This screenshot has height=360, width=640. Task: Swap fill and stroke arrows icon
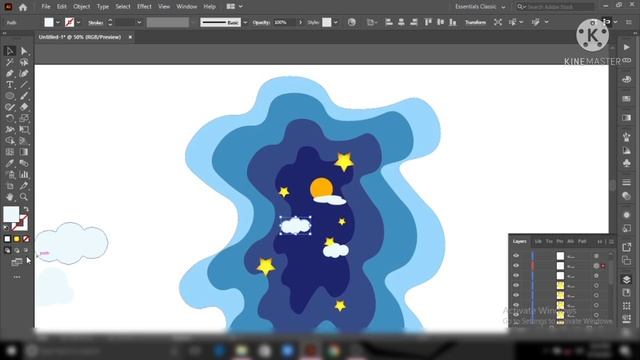coord(26,209)
